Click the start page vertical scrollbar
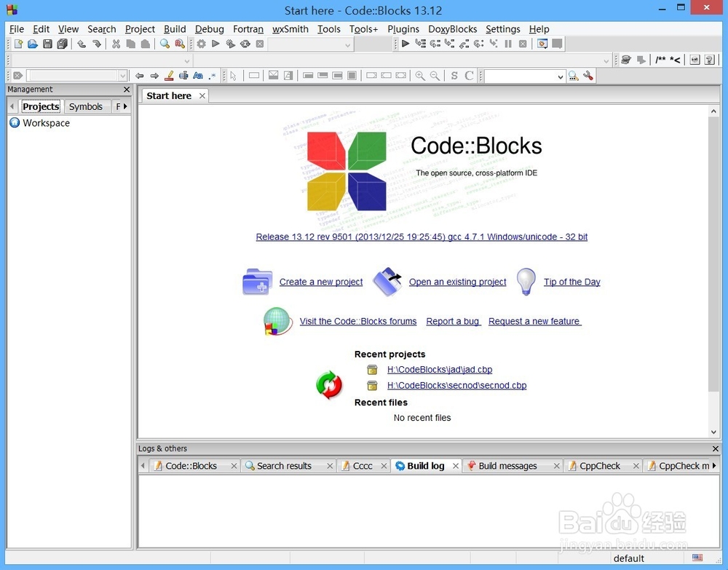Viewport: 728px width, 570px height. pyautogui.click(x=713, y=255)
